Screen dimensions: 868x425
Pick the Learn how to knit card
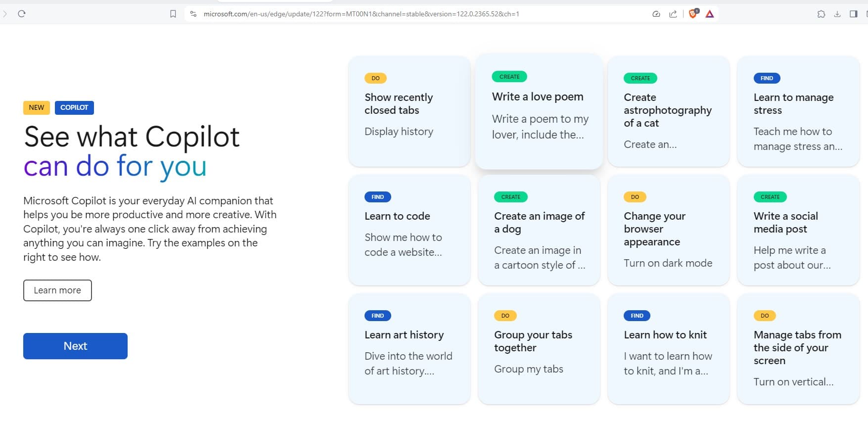tap(668, 348)
